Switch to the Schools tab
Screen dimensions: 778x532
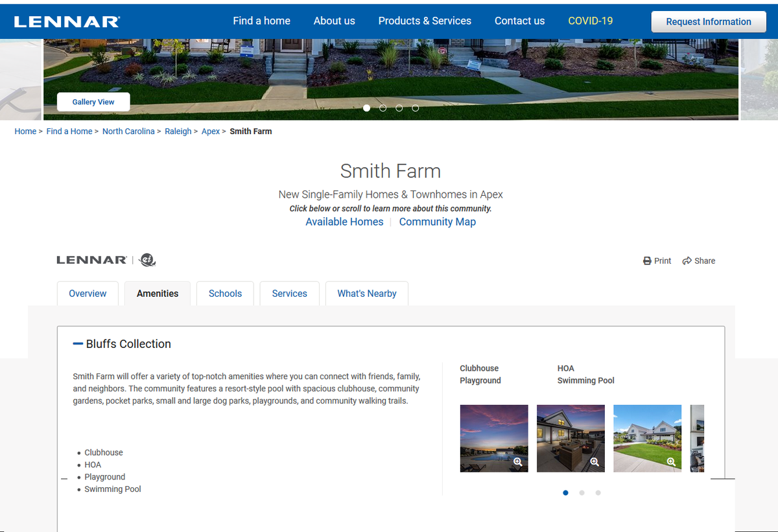click(x=225, y=294)
